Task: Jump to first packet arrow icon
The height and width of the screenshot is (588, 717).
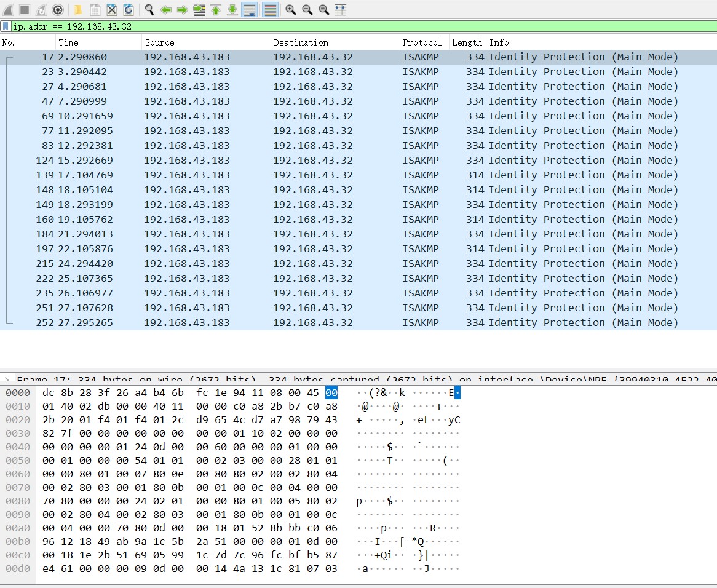Action: [x=216, y=10]
